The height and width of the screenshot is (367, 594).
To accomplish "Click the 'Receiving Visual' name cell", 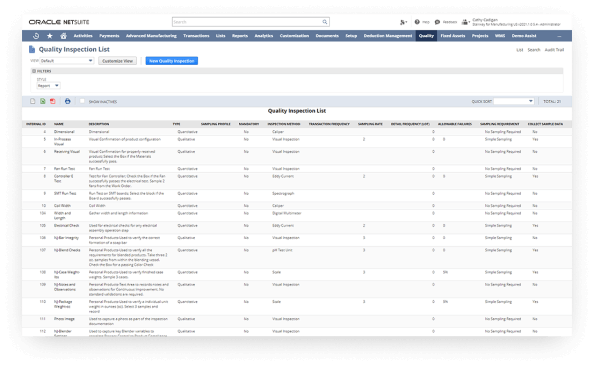I will click(x=67, y=151).
